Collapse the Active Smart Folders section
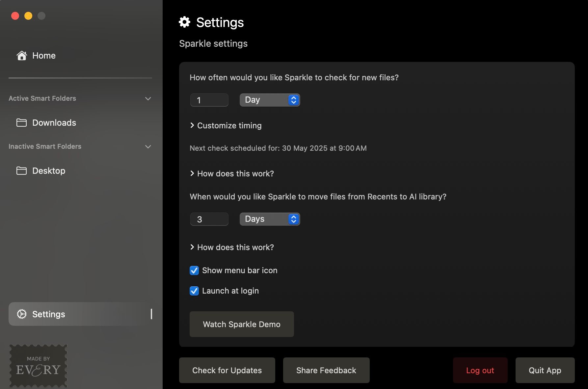This screenshot has width=588, height=389. [148, 98]
